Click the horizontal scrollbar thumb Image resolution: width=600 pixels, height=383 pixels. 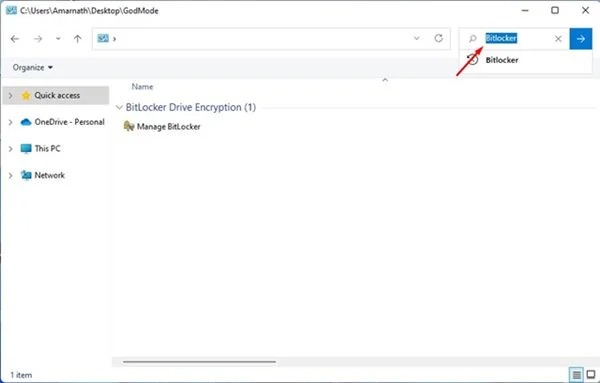(x=199, y=362)
